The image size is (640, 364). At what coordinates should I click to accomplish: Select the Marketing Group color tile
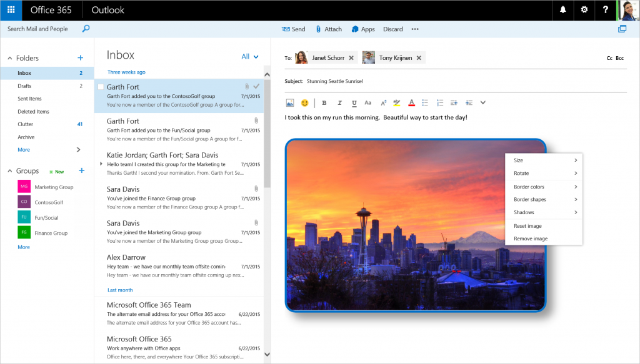(x=23, y=186)
